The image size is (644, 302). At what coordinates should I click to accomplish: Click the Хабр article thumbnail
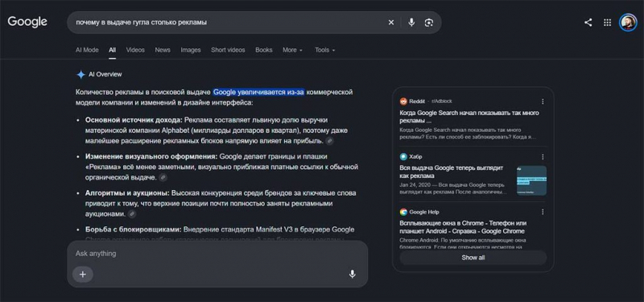pyautogui.click(x=531, y=180)
